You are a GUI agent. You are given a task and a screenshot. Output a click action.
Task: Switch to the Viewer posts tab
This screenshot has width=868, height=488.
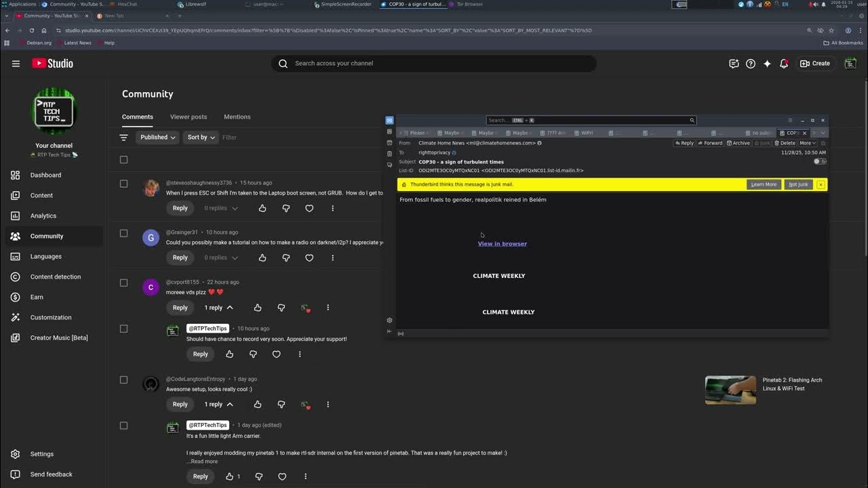[189, 117]
